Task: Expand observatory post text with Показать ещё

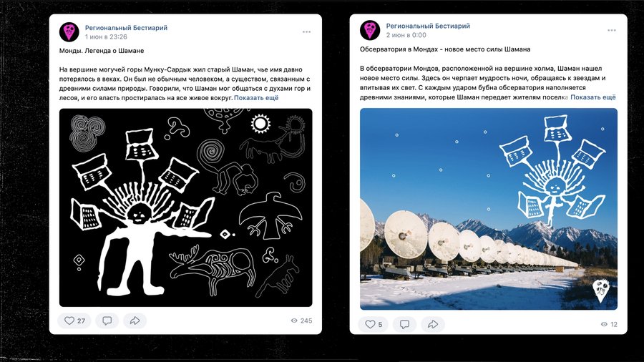Action: point(593,97)
